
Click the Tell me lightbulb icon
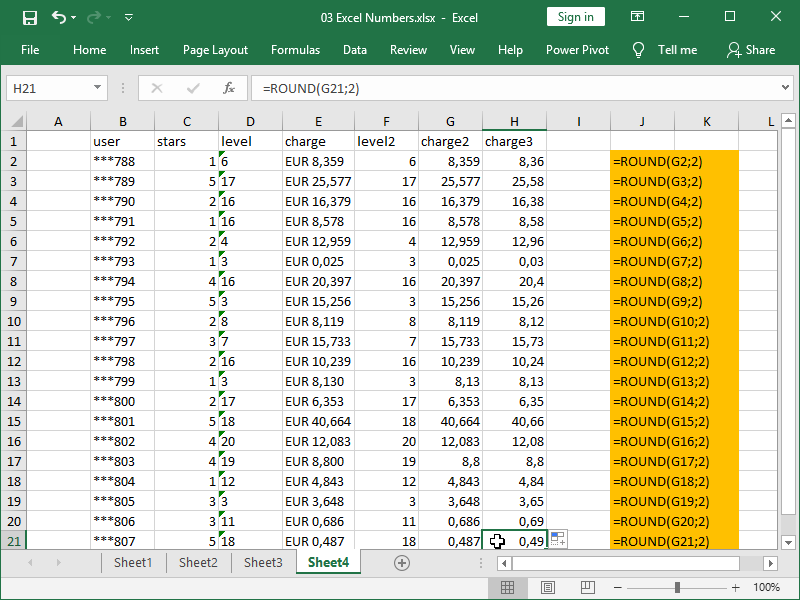(x=638, y=50)
